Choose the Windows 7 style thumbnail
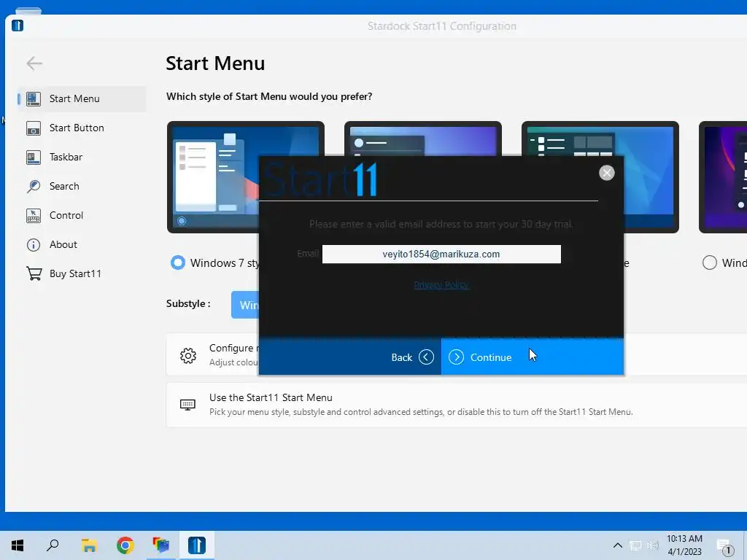747x560 pixels. coord(212,177)
